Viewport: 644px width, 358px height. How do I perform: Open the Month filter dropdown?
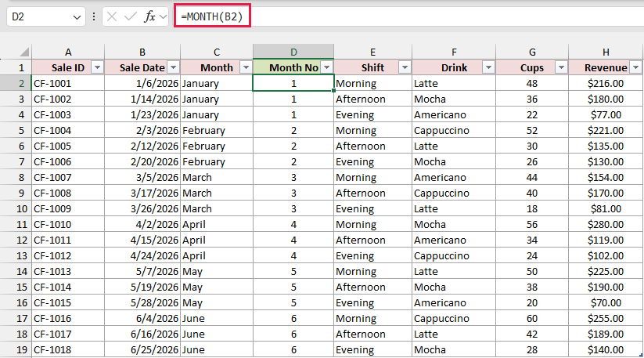coord(246,67)
